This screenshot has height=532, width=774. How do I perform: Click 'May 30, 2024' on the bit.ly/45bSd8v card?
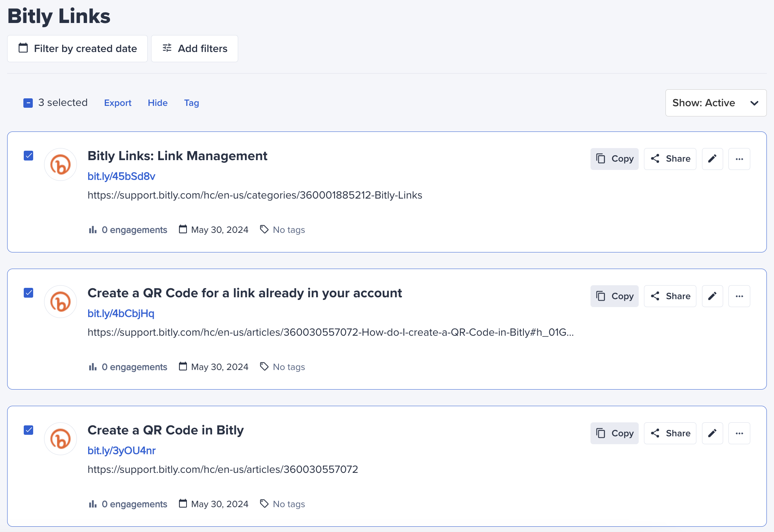point(220,230)
